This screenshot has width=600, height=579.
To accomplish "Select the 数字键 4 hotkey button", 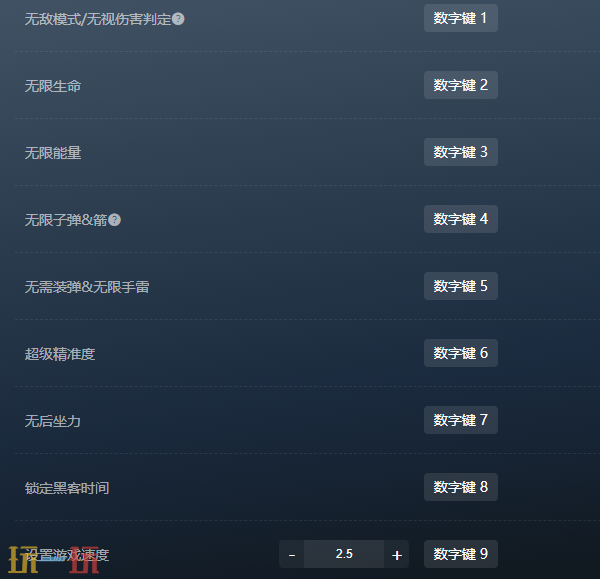I will click(461, 219).
